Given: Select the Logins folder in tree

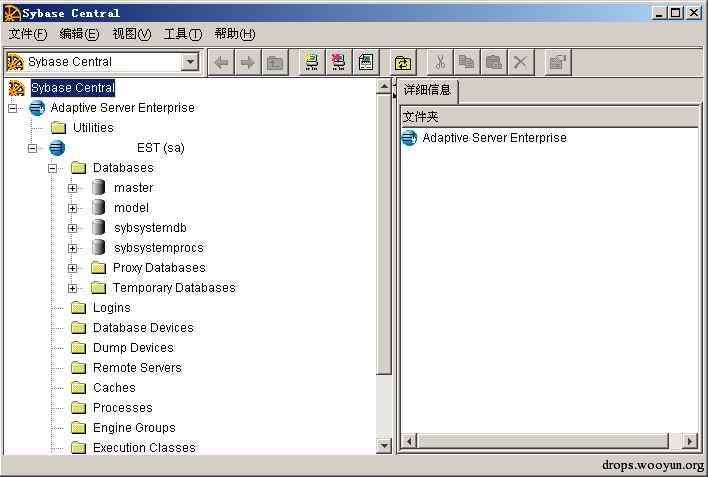Looking at the screenshot, I should click(x=112, y=308).
